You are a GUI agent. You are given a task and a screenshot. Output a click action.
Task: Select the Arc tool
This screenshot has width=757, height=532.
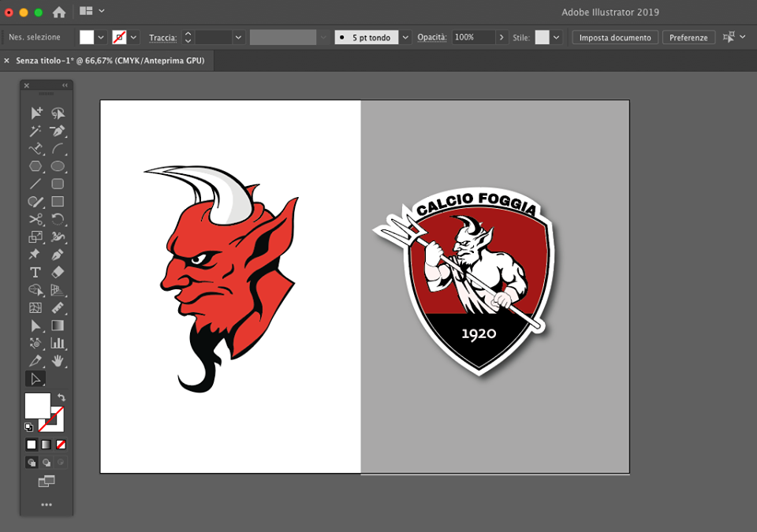pyautogui.click(x=58, y=149)
